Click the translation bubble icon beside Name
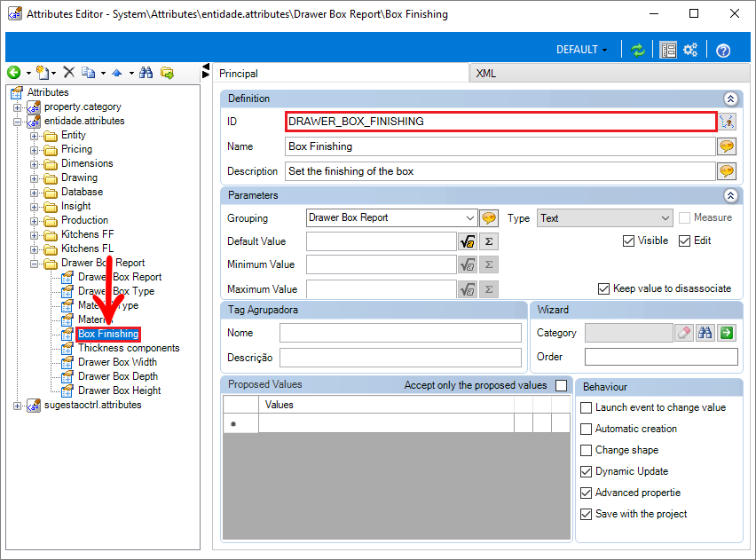Screen dimensions: 756x560 (727, 146)
